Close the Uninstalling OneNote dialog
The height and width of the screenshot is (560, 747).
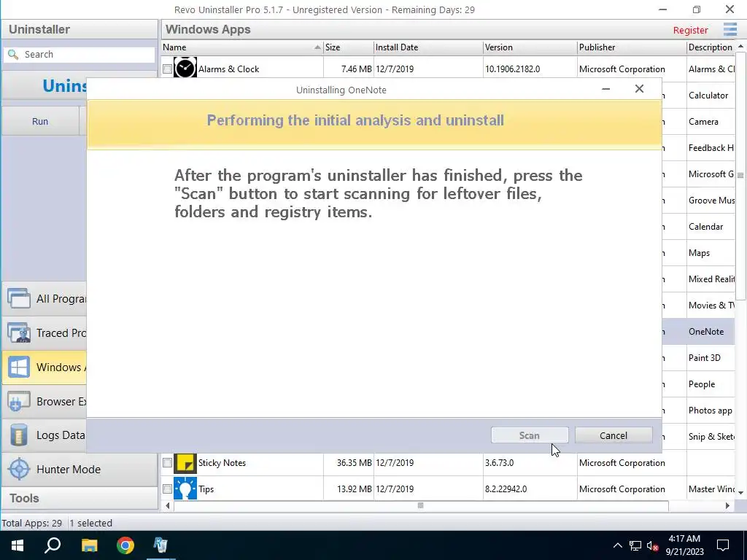point(639,89)
